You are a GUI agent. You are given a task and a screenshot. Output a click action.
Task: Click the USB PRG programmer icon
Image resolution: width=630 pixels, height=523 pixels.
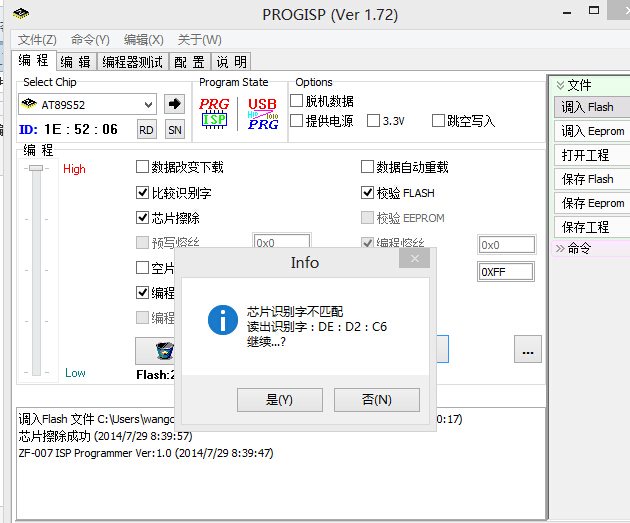click(262, 112)
